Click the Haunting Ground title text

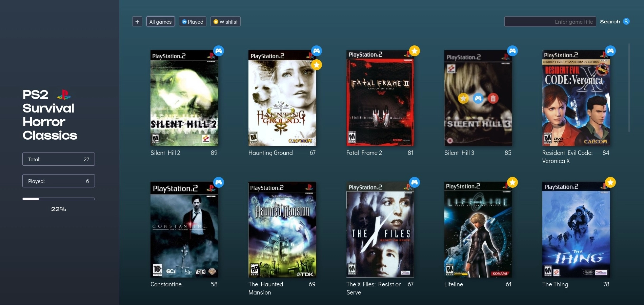(x=270, y=153)
